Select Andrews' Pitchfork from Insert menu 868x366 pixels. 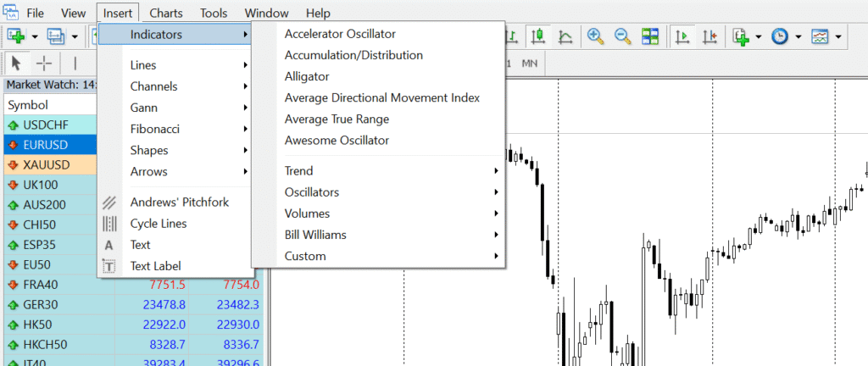[x=179, y=202]
